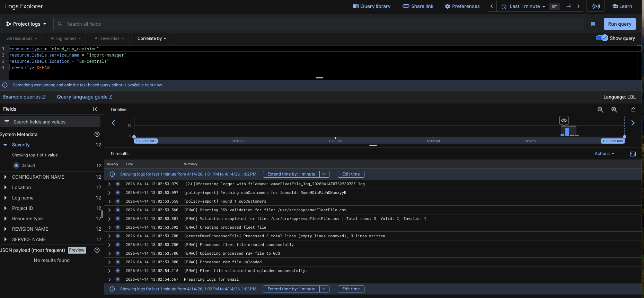This screenshot has width=644, height=298.
Task: Click the Search all fields box
Action: (x=319, y=24)
